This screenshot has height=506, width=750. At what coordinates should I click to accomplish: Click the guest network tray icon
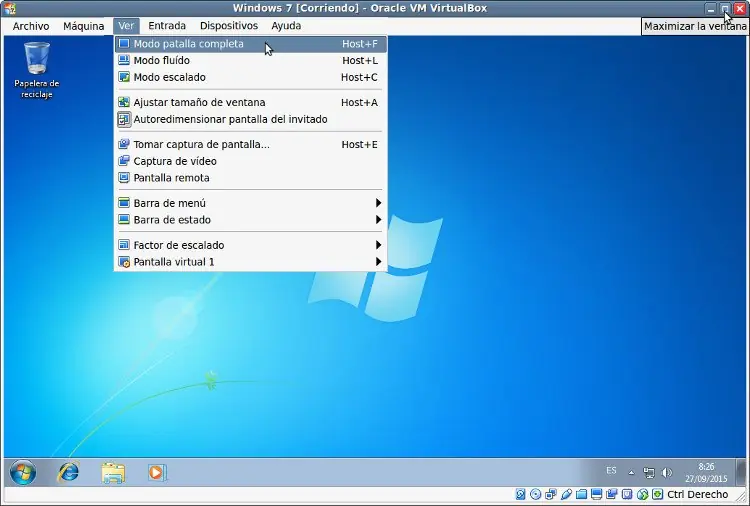(649, 473)
